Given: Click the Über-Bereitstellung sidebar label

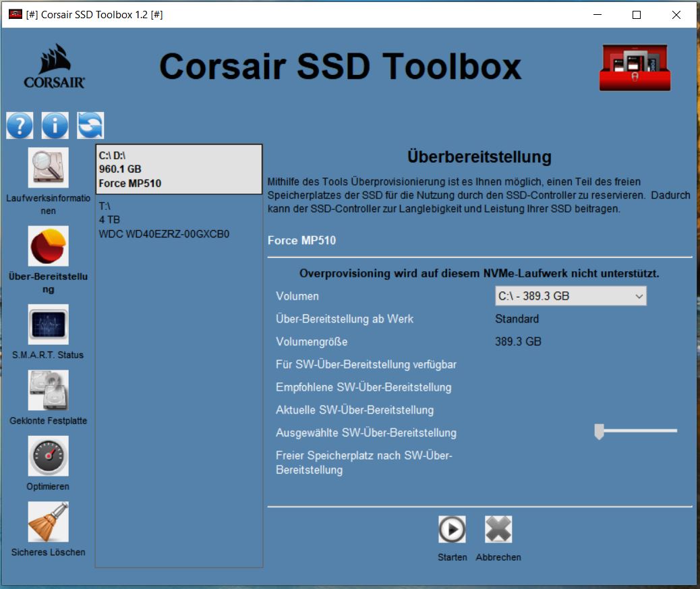Looking at the screenshot, I should click(x=48, y=283).
